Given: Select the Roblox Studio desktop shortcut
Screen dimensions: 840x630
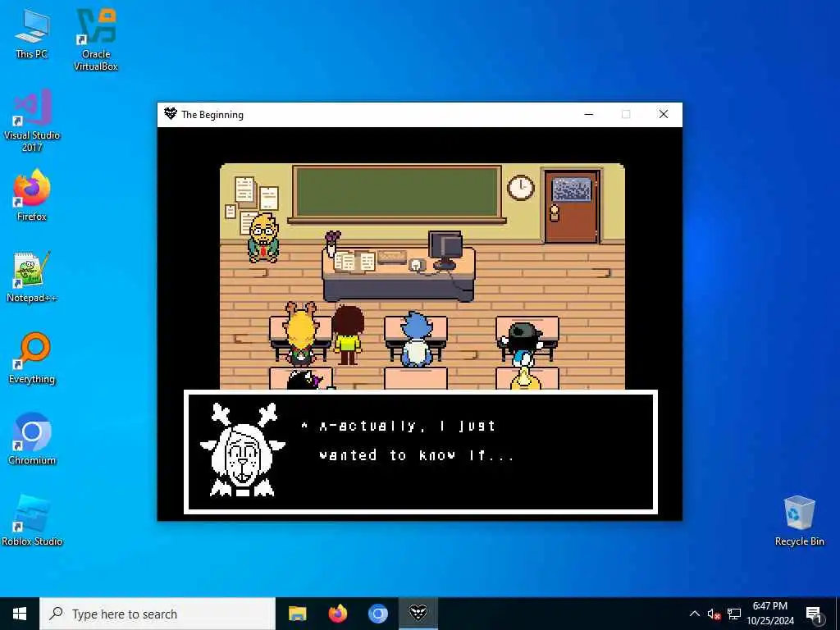Looking at the screenshot, I should click(32, 520).
